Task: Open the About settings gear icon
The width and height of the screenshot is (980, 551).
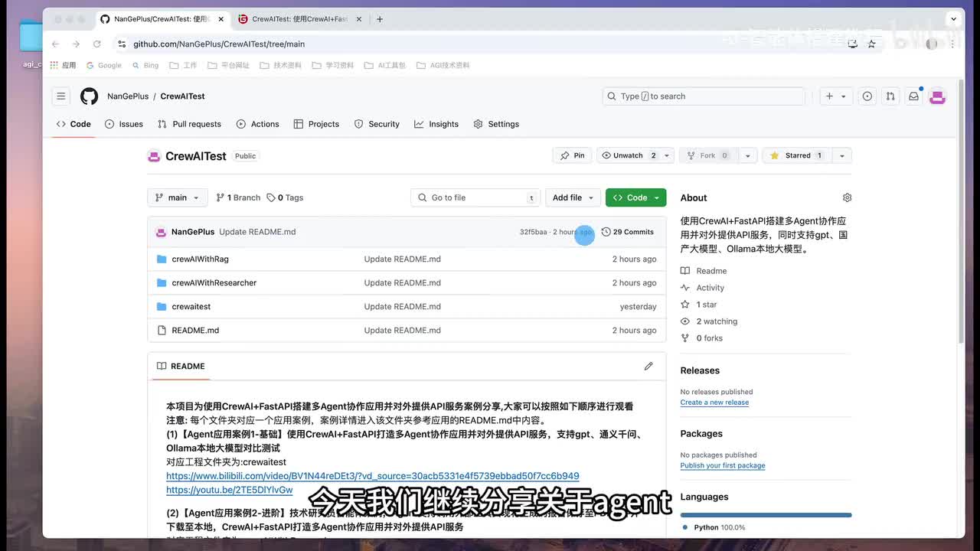Action: pos(847,197)
